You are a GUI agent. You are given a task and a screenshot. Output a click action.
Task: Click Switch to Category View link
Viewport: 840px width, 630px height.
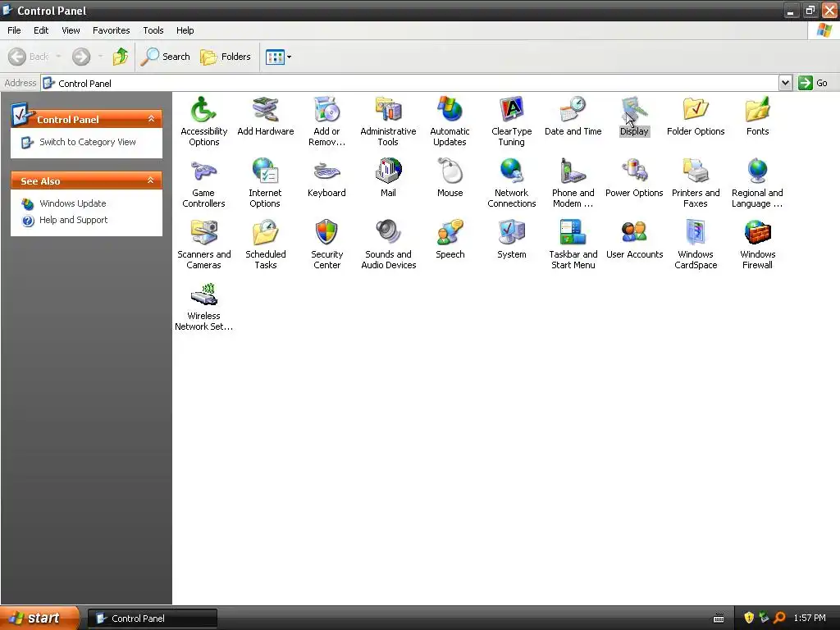(87, 142)
